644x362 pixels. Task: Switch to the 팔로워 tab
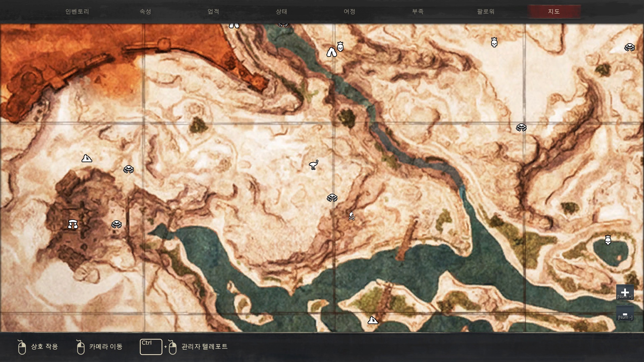click(x=486, y=11)
